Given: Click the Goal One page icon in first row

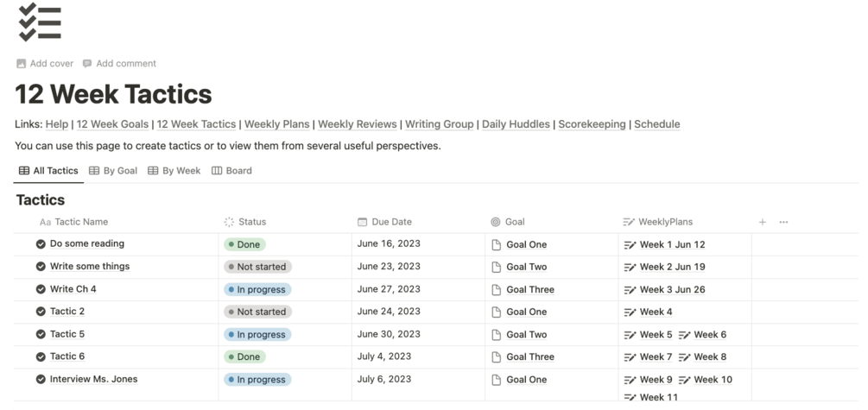Looking at the screenshot, I should 496,245.
